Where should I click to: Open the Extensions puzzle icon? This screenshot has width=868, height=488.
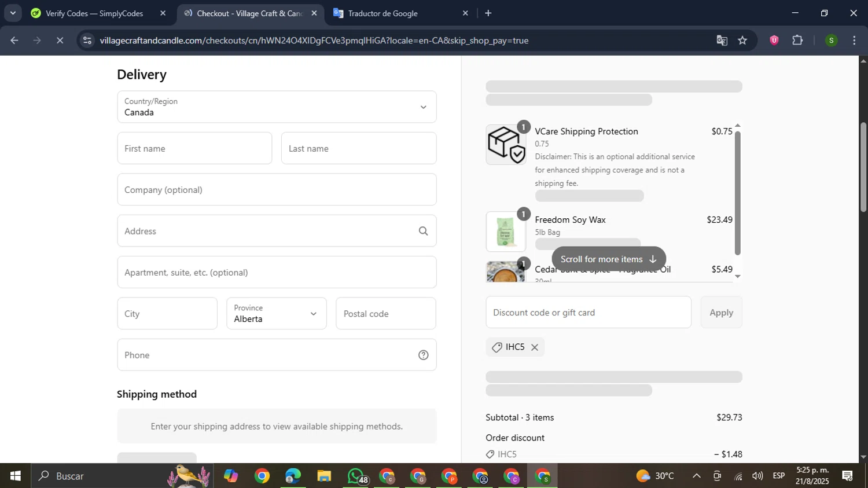(x=797, y=41)
